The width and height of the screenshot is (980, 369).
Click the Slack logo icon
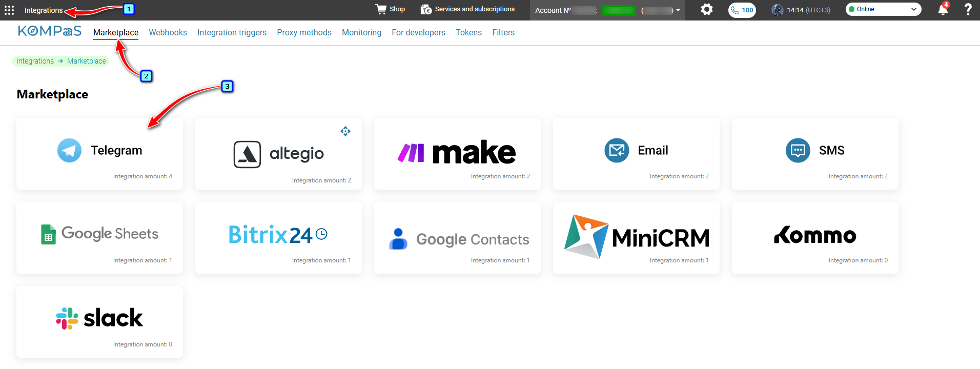[67, 318]
